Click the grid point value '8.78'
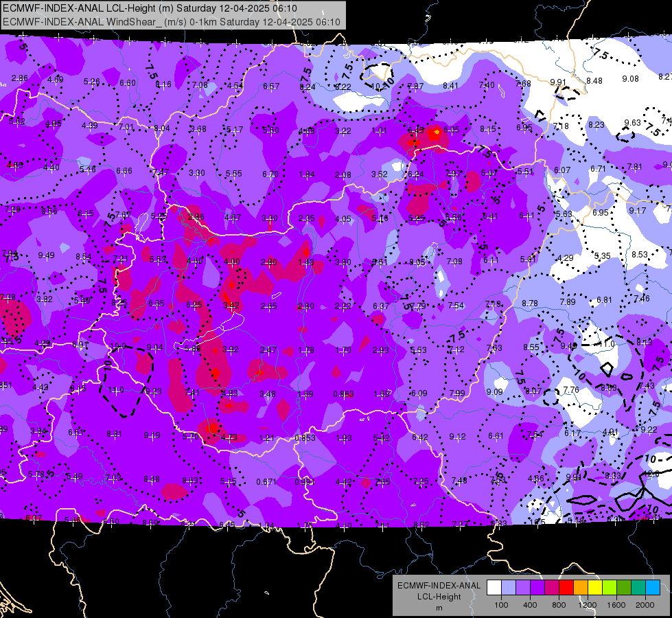This screenshot has height=618, width=672. pyautogui.click(x=530, y=303)
